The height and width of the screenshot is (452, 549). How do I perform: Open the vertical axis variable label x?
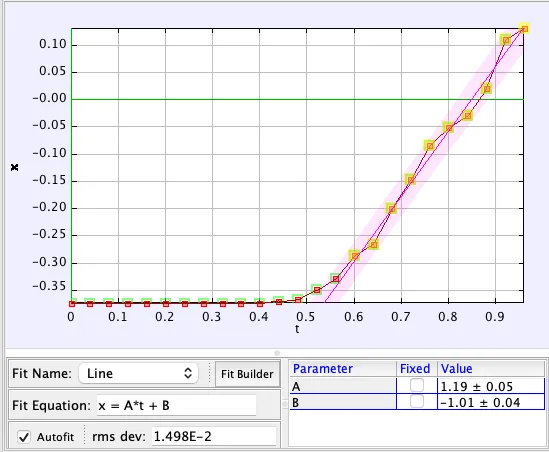pos(15,167)
